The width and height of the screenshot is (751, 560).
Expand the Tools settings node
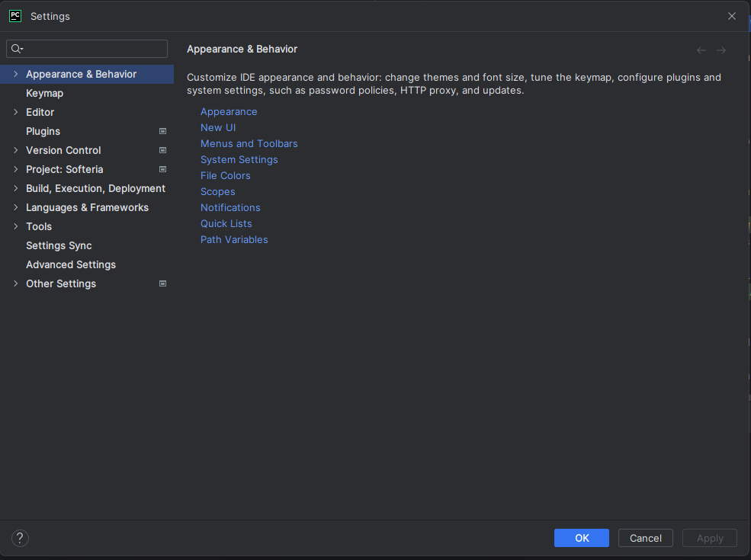coord(16,226)
